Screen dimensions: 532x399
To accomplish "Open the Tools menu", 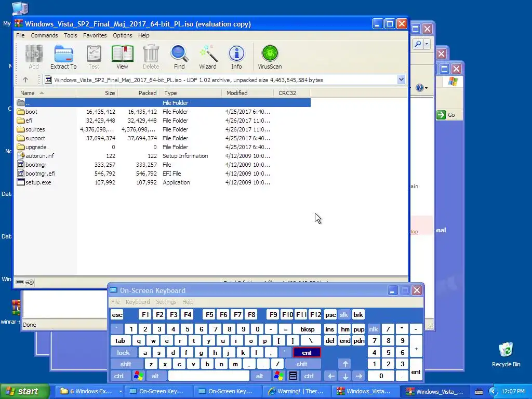I will click(70, 35).
